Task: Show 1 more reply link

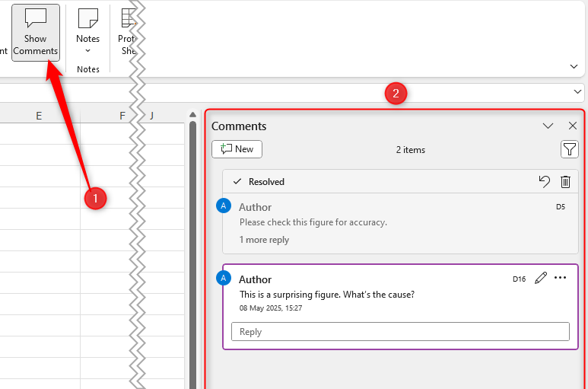Action: click(264, 240)
